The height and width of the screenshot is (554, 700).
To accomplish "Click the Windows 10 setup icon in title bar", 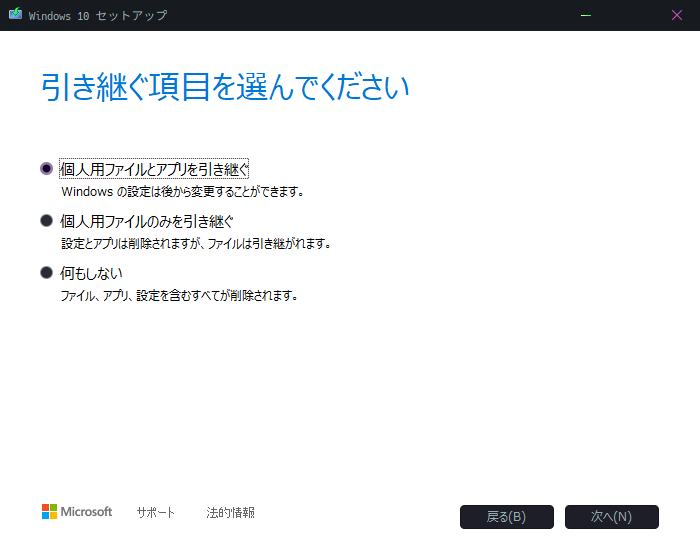I will pyautogui.click(x=14, y=15).
